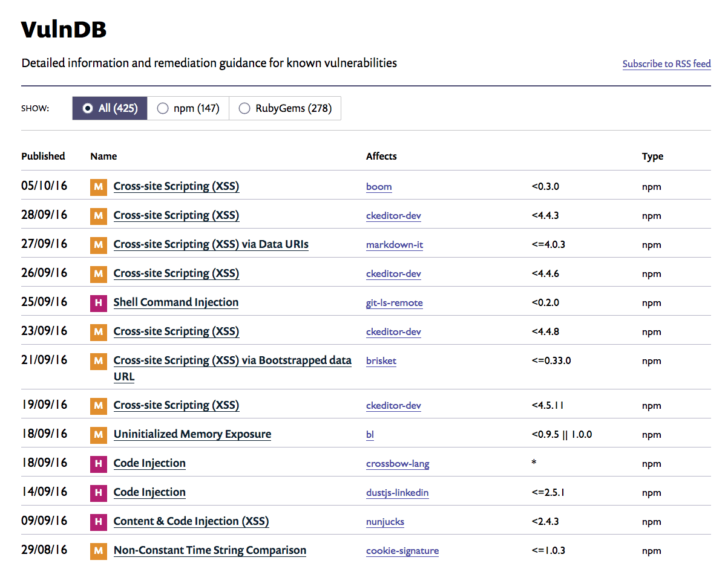Open the Cross-site Scripting (XSS) entry dated 19/09/16
The image size is (728, 563).
pyautogui.click(x=176, y=405)
